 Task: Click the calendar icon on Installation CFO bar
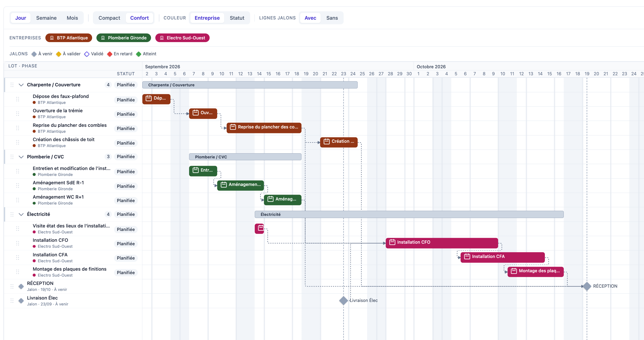point(392,242)
